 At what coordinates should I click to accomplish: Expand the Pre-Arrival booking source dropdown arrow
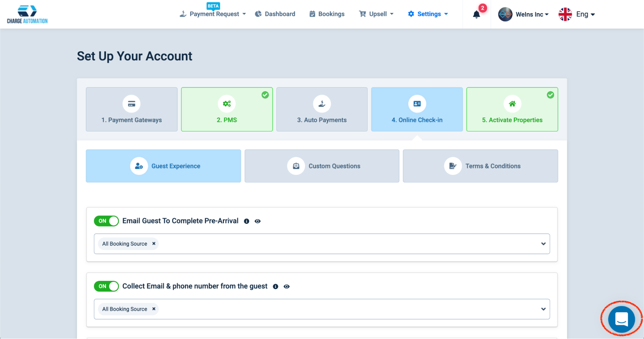click(x=543, y=244)
